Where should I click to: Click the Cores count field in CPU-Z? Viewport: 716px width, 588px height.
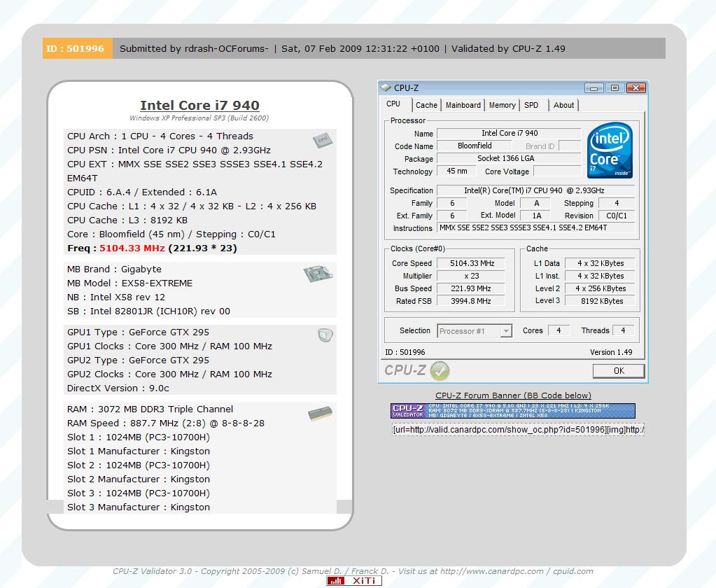[x=559, y=330]
